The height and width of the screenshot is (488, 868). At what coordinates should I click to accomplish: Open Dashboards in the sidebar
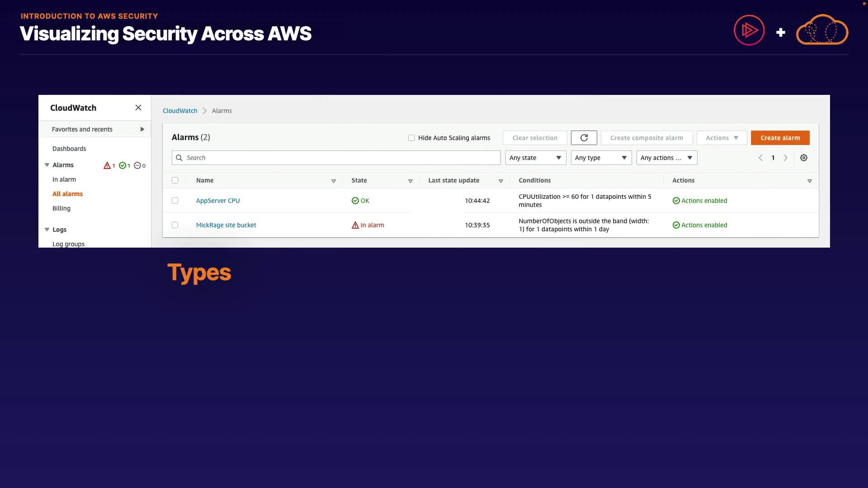(x=69, y=149)
